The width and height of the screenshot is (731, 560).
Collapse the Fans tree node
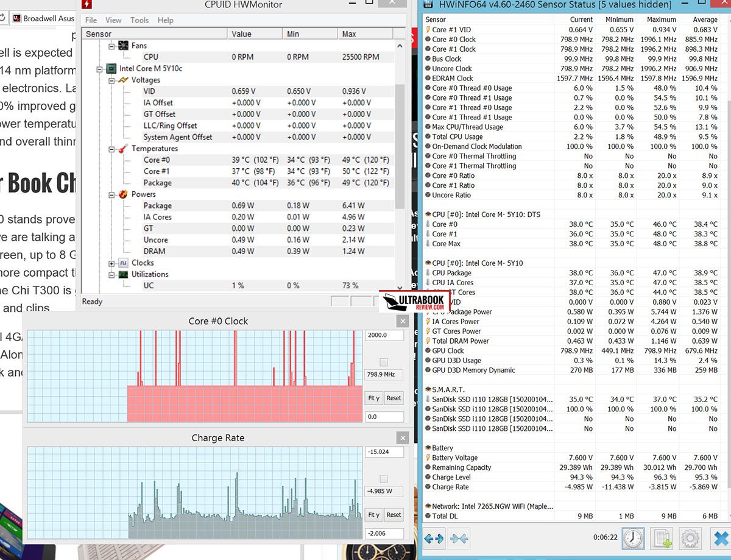111,46
